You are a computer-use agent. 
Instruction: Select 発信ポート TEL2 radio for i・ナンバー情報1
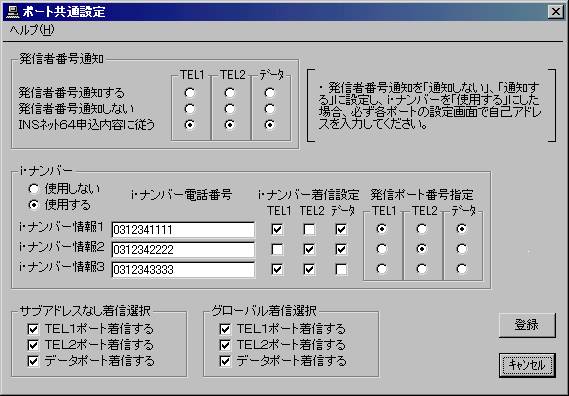point(421,229)
